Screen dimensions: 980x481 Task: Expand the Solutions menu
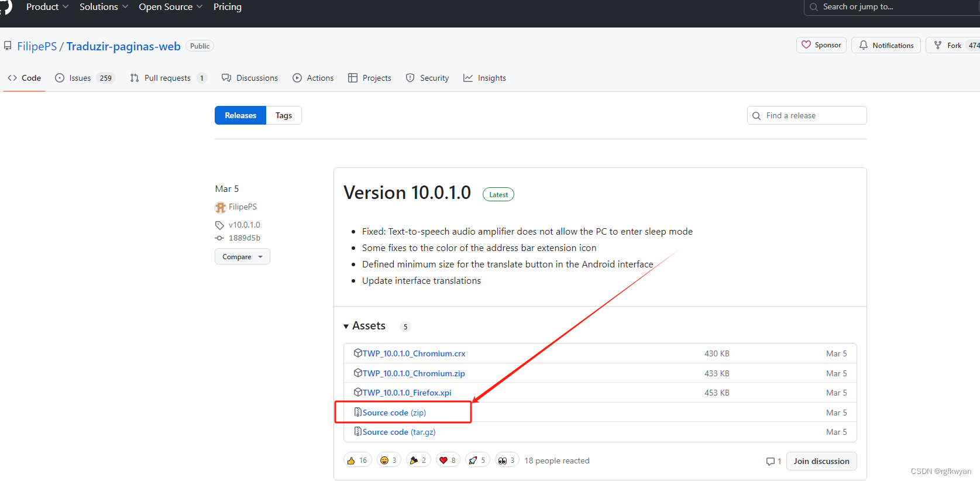click(104, 7)
